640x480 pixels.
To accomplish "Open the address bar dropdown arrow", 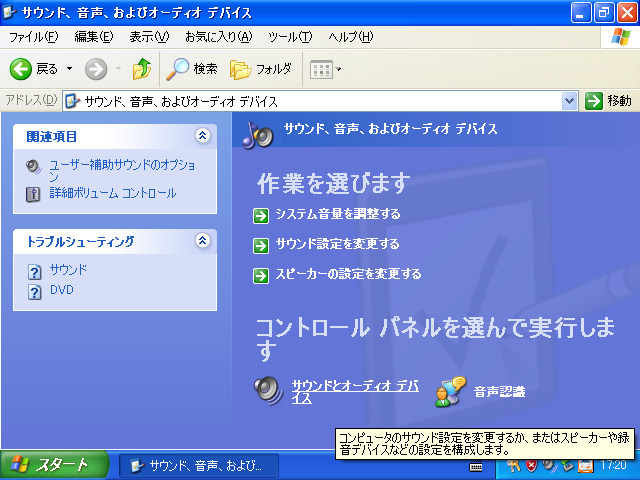I will click(569, 101).
